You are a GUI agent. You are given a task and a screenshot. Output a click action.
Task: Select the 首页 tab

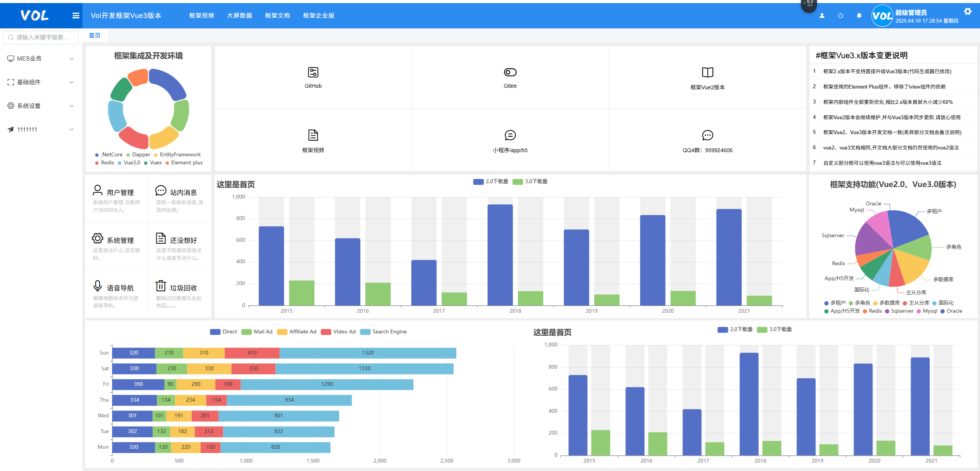coord(95,36)
